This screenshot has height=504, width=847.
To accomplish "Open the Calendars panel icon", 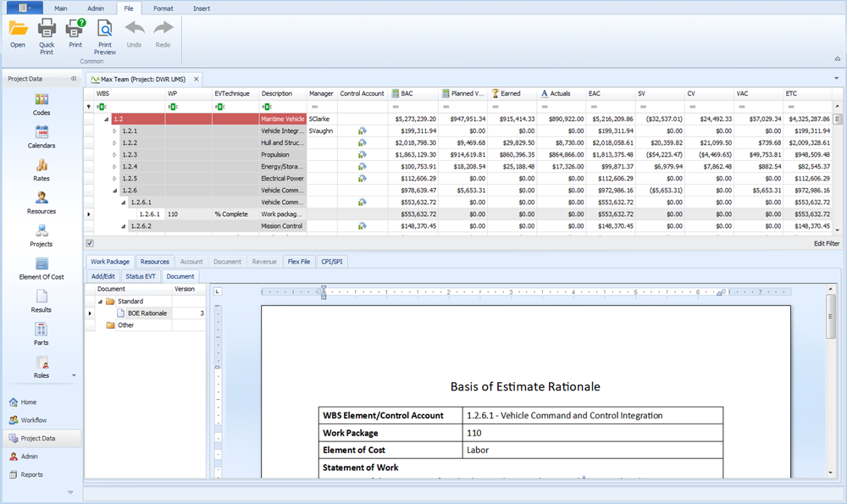I will 42,133.
